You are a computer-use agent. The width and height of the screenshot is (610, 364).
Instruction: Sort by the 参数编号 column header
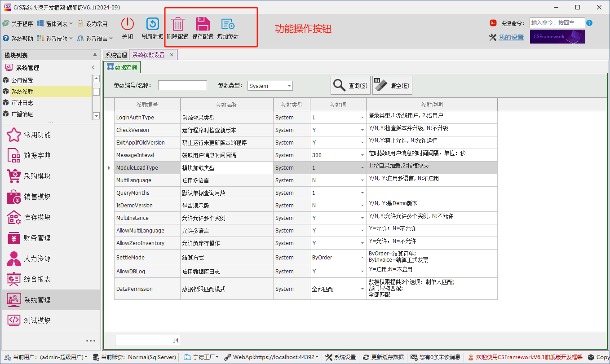(147, 105)
